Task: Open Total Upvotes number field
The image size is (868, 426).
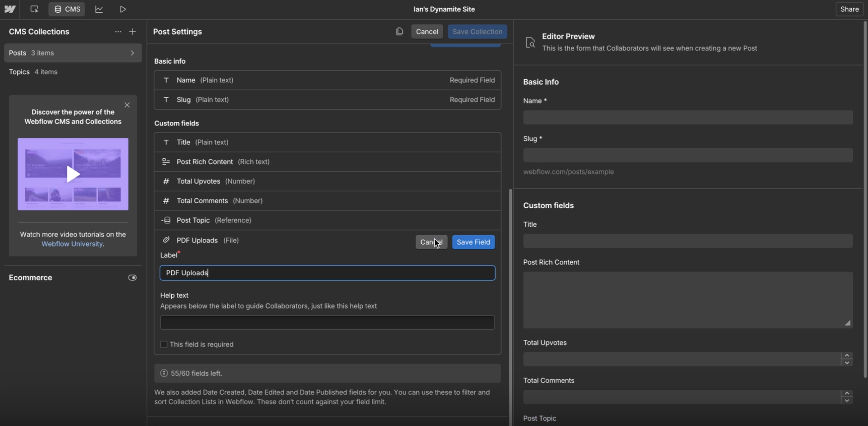Action: pos(327,181)
